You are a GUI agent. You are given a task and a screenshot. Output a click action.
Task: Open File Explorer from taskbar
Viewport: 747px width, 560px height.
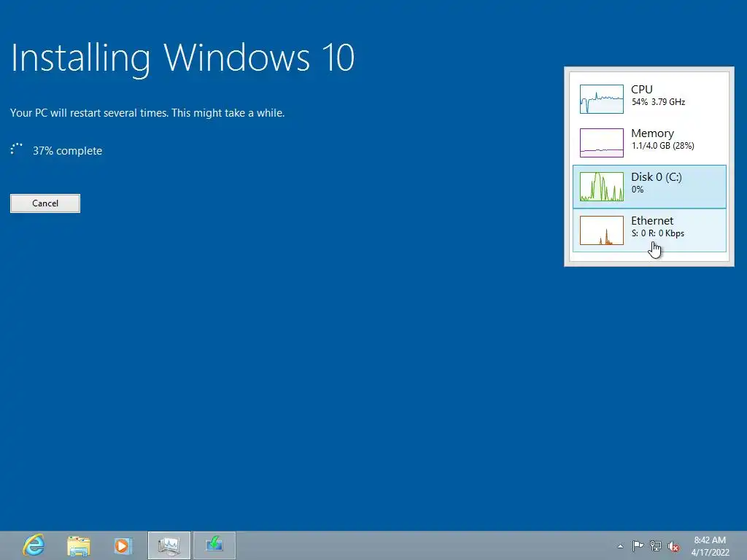pyautogui.click(x=79, y=545)
